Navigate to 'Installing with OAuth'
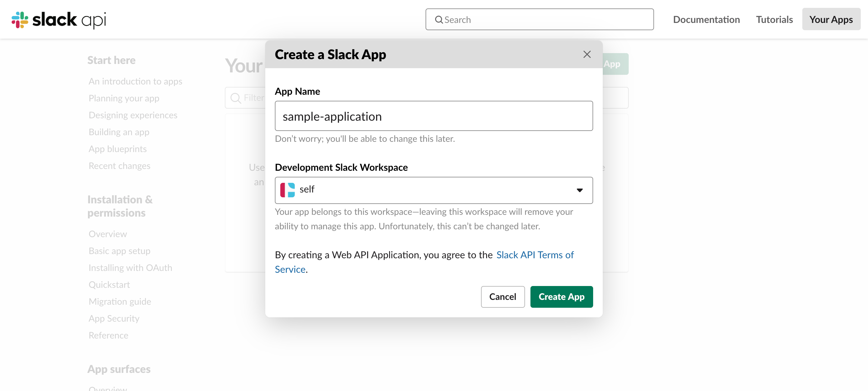The width and height of the screenshot is (868, 391). tap(131, 268)
